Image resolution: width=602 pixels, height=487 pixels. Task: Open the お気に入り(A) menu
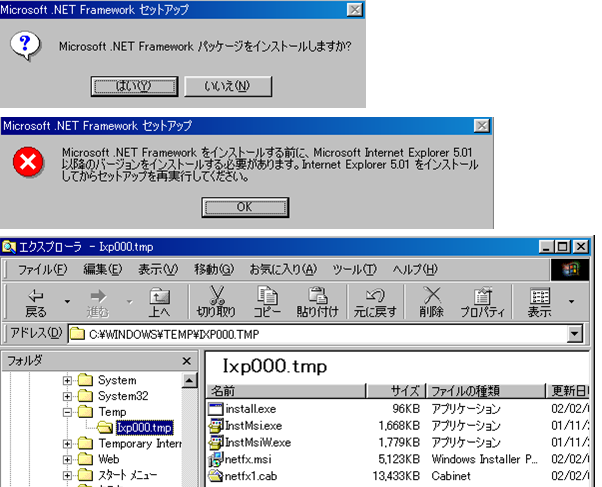tap(283, 270)
